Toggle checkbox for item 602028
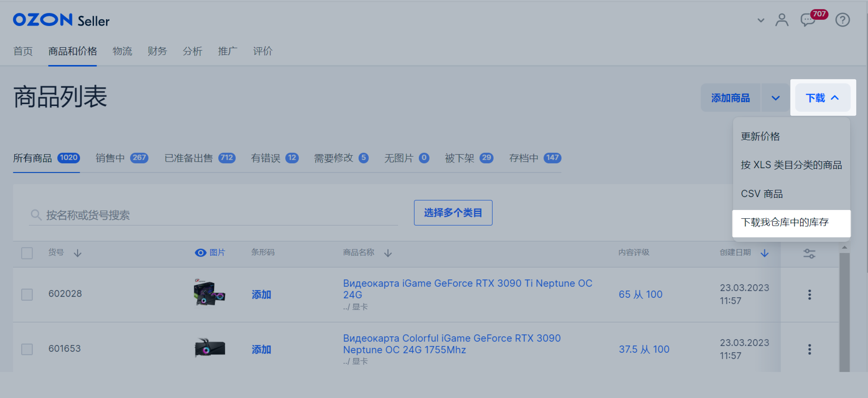The width and height of the screenshot is (868, 398). coord(26,294)
